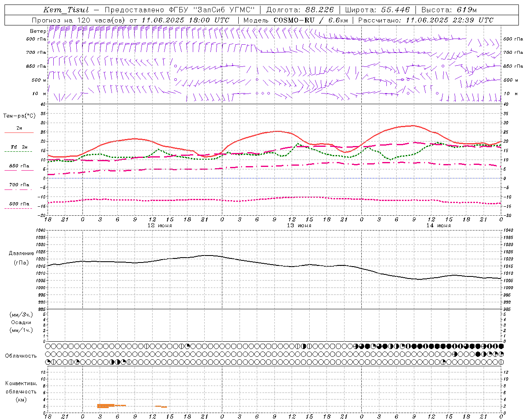This screenshot has height=420, width=525.
Task: Click the dotted pink legend line under temperature 500 гПа
Action: coord(18,208)
